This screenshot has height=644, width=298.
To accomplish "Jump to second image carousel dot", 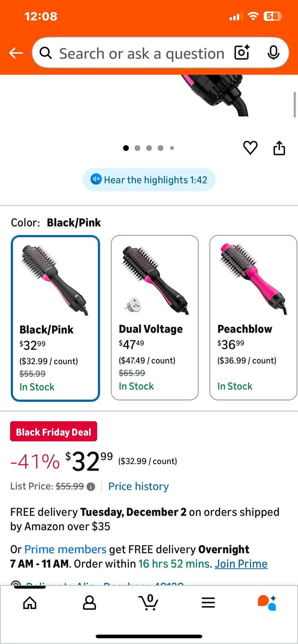I will point(137,148).
